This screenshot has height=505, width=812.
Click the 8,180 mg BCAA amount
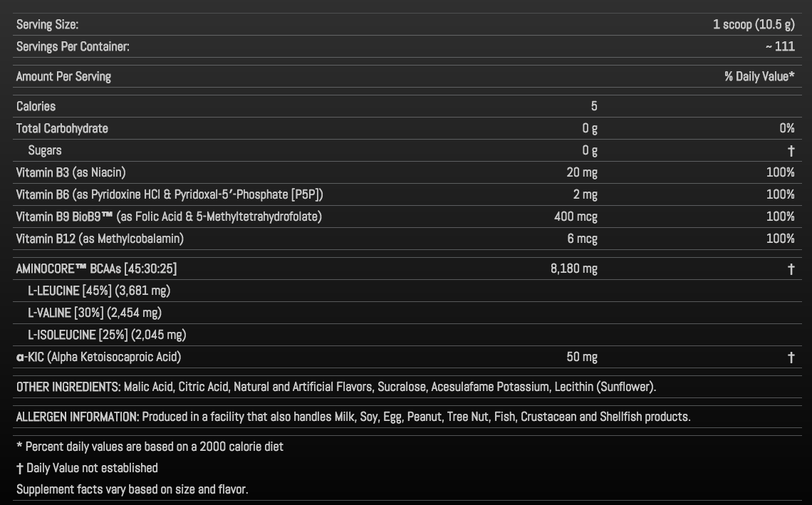click(573, 269)
